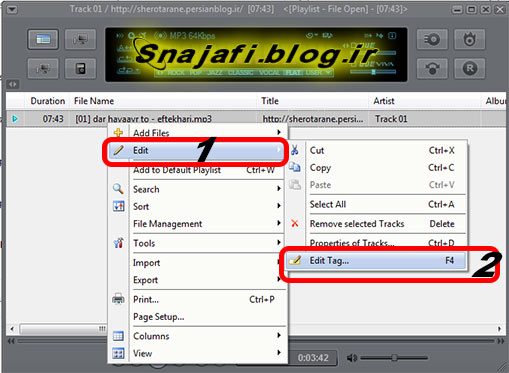Viewport: 509px width, 373px height.
Task: Open the top-left window menu arrow
Action: coord(12,9)
